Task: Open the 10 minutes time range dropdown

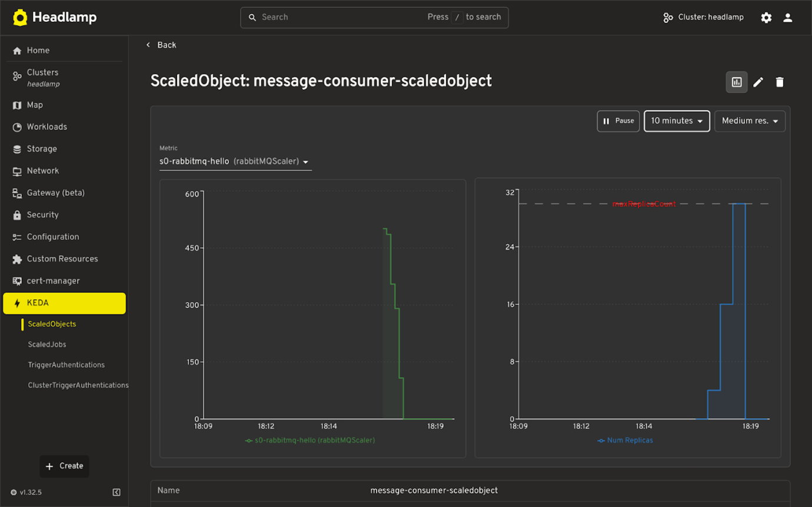Action: click(677, 121)
